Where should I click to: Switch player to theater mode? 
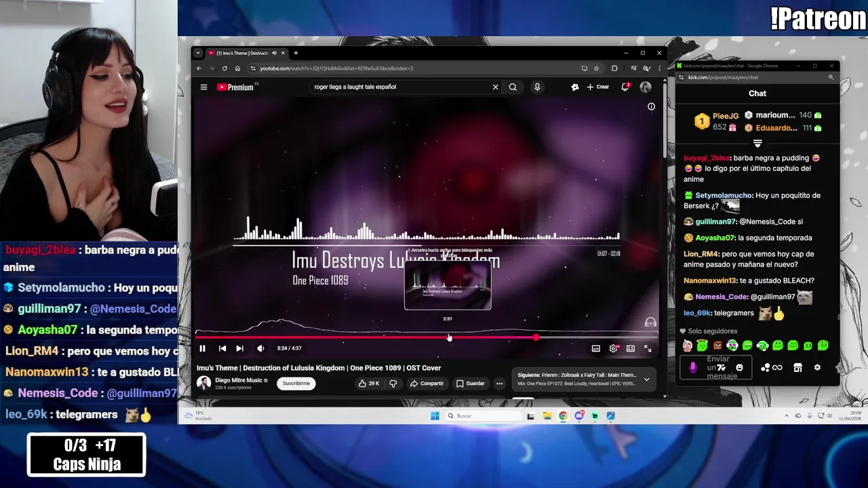631,348
